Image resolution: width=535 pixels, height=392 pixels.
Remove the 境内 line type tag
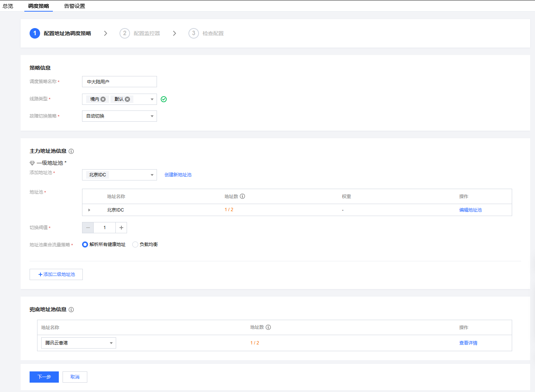pos(103,99)
